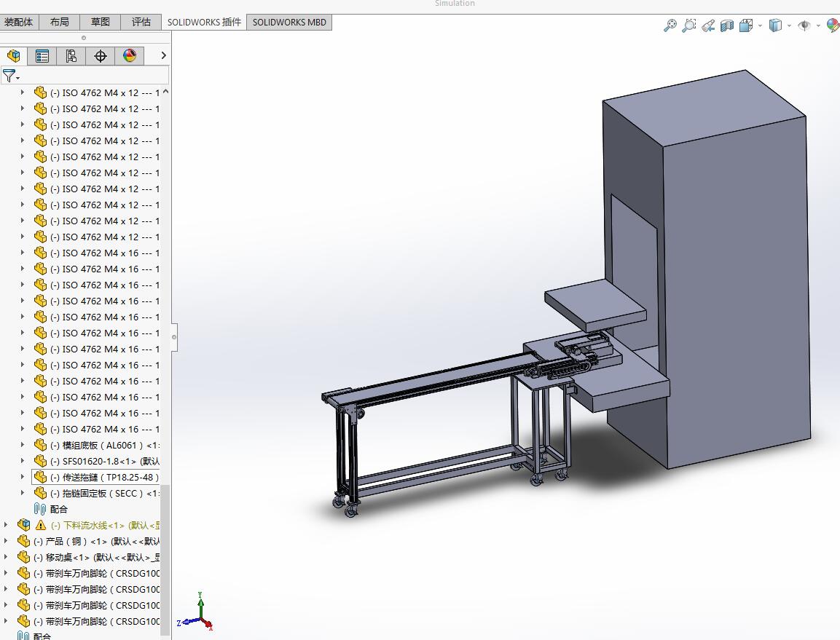Open the View Orientation cube icon
The image size is (840, 640).
click(x=746, y=25)
